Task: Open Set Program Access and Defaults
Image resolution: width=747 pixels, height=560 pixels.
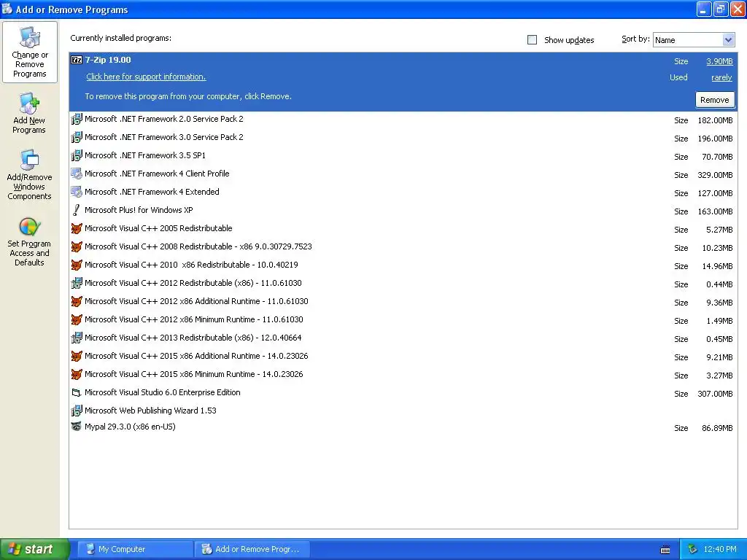Action: [x=29, y=241]
